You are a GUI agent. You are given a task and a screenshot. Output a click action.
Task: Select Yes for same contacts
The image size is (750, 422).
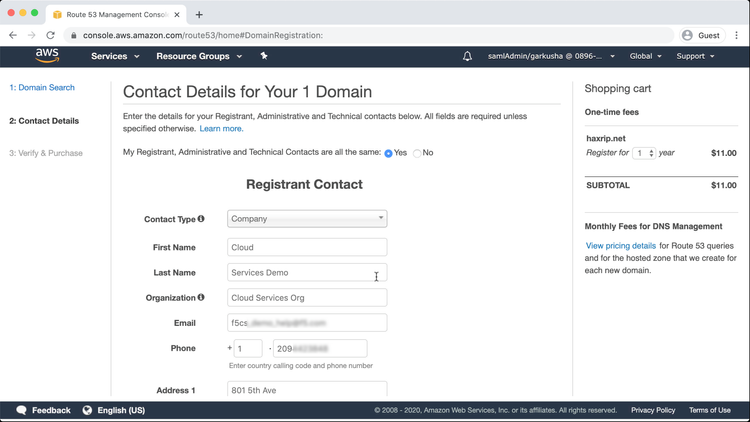[x=388, y=153]
